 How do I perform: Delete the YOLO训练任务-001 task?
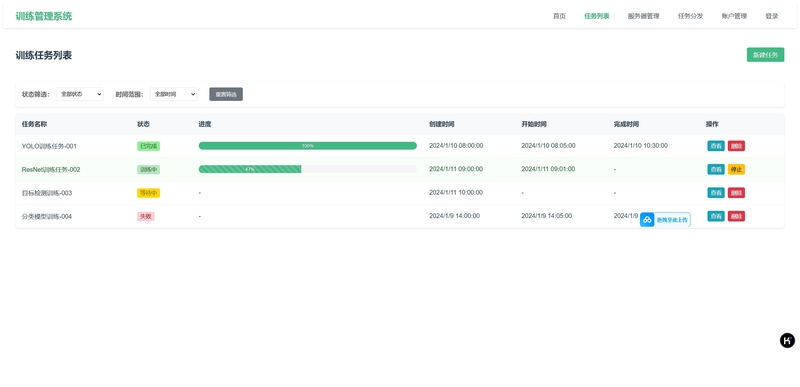pos(736,146)
